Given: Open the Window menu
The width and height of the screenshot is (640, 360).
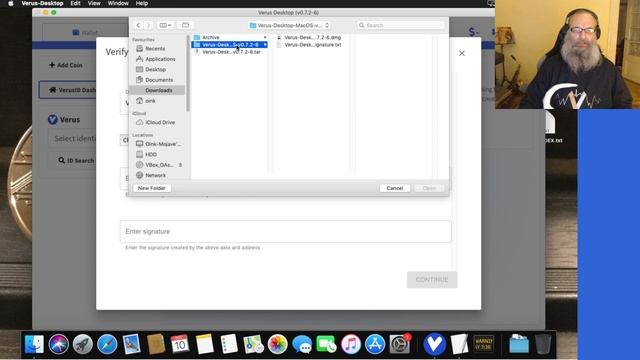Looking at the screenshot, I should click(118, 3).
